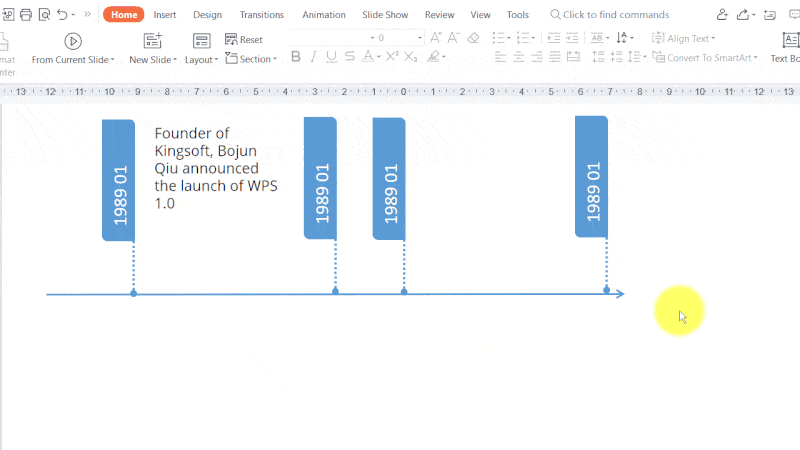Image resolution: width=800 pixels, height=450 pixels.
Task: Apply font color with the A button
Action: pos(367,57)
